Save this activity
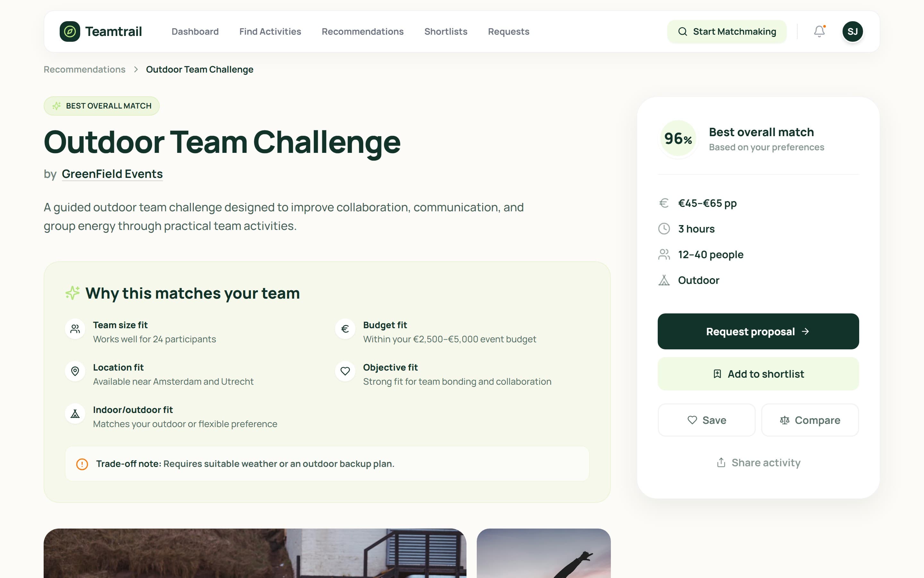 click(706, 420)
